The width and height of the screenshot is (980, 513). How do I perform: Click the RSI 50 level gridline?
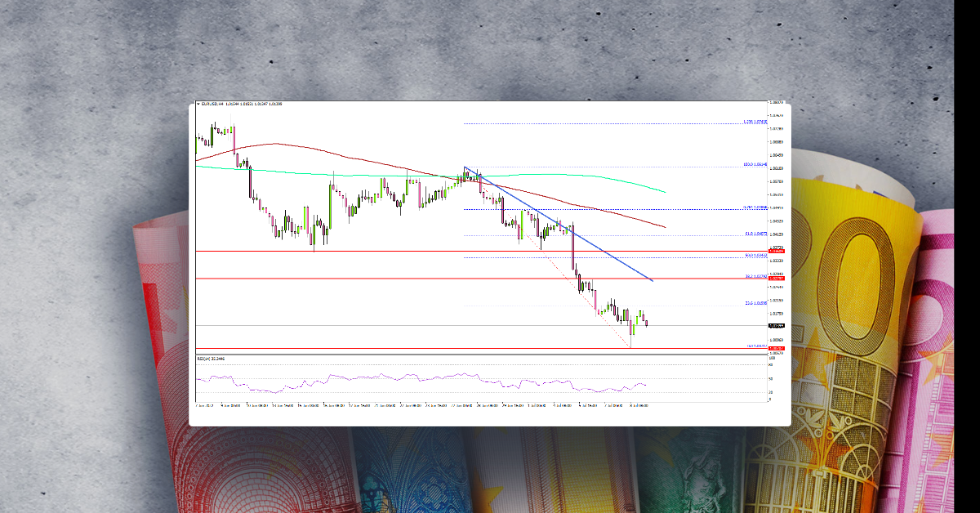coord(490,378)
